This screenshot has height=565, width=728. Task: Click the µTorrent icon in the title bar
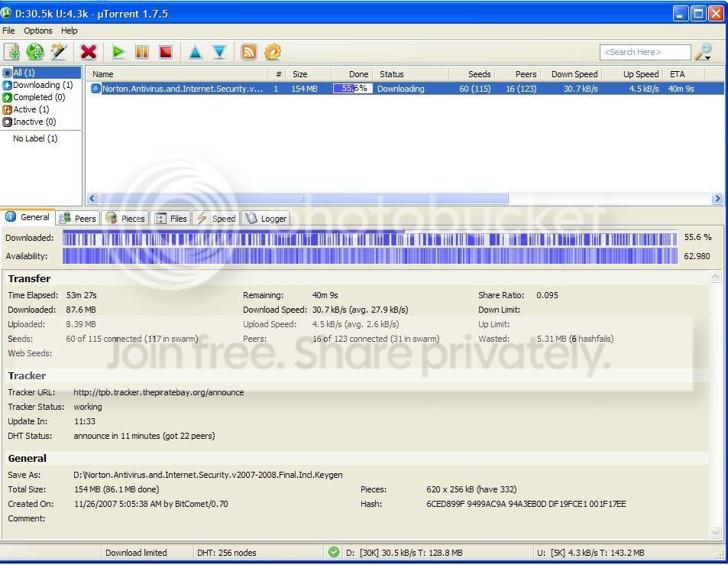[x=6, y=13]
